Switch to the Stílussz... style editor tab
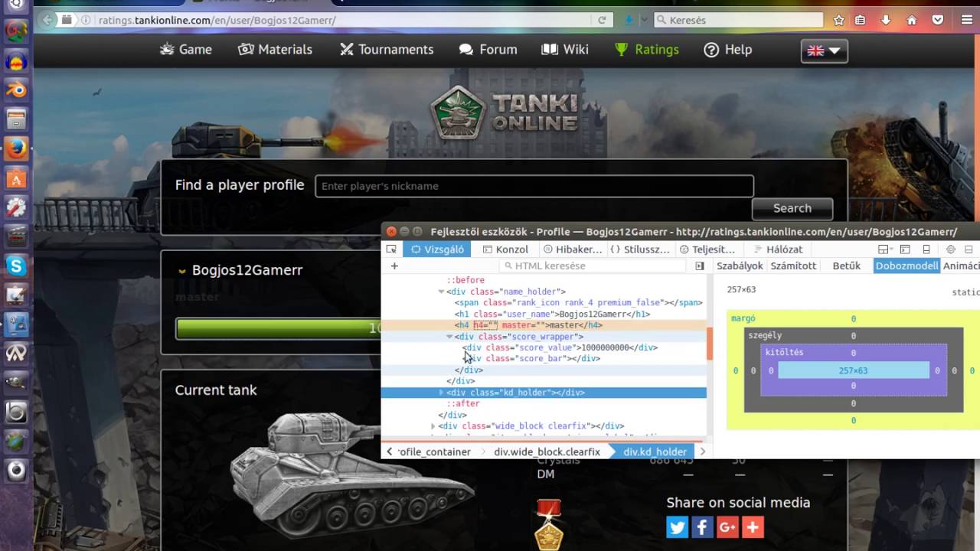 639,249
